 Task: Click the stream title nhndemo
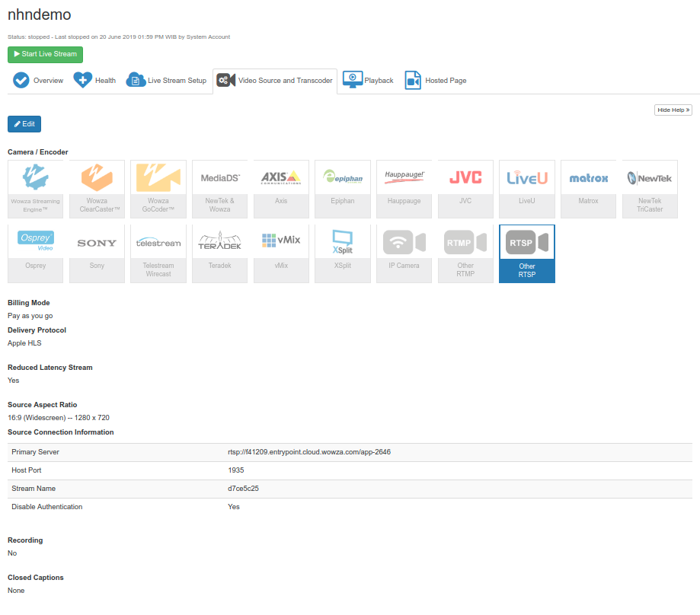coord(40,14)
